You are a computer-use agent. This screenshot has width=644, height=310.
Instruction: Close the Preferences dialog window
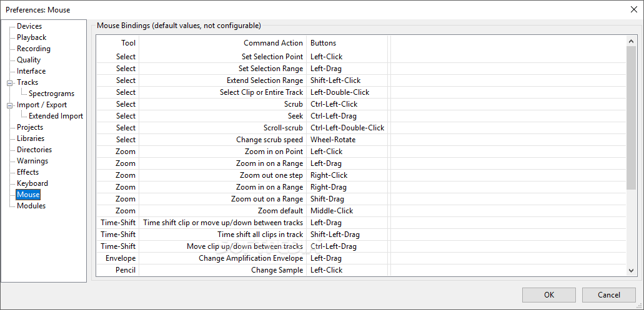pyautogui.click(x=634, y=9)
